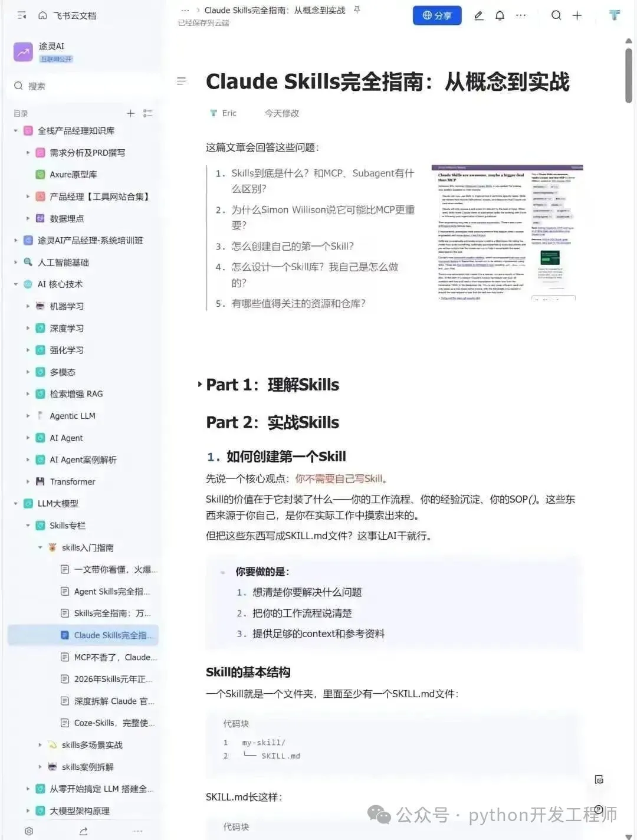Create a new document with the top-right plus icon
This screenshot has height=840, width=637.
pyautogui.click(x=577, y=16)
